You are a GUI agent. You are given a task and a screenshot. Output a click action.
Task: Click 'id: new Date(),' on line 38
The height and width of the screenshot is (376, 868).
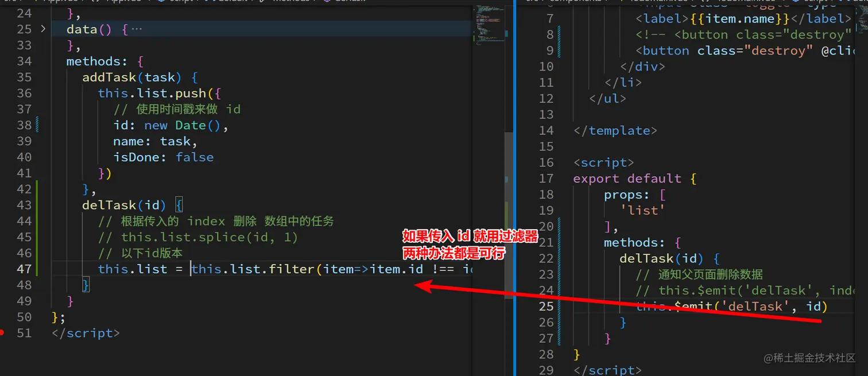(x=170, y=125)
